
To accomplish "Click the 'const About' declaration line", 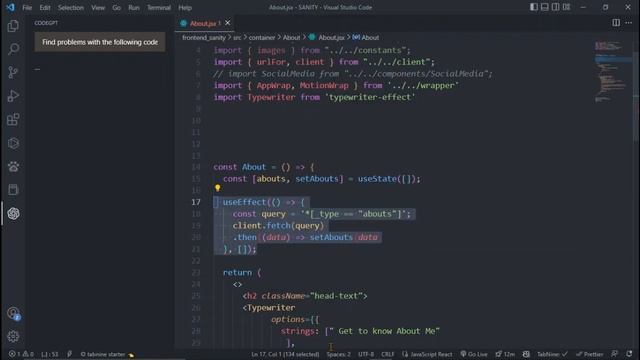I will [x=264, y=167].
